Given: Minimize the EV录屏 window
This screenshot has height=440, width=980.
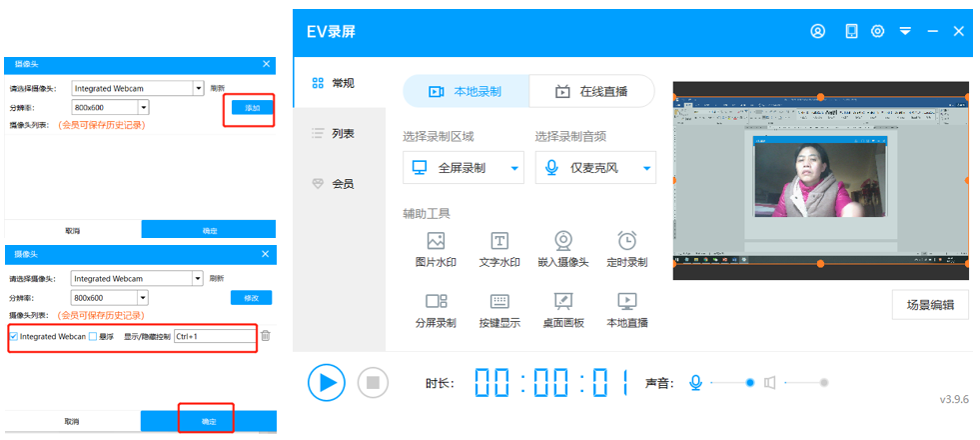Looking at the screenshot, I should [933, 31].
